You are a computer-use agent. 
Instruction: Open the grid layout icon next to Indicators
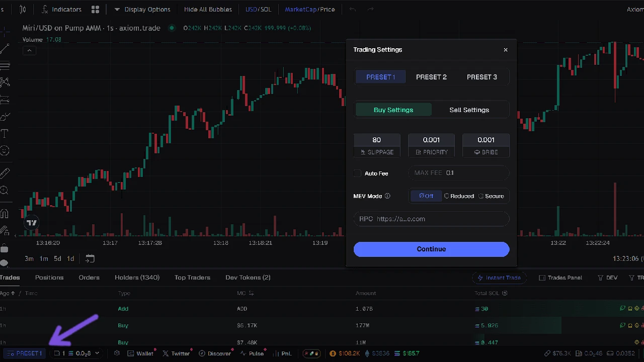[x=95, y=9]
